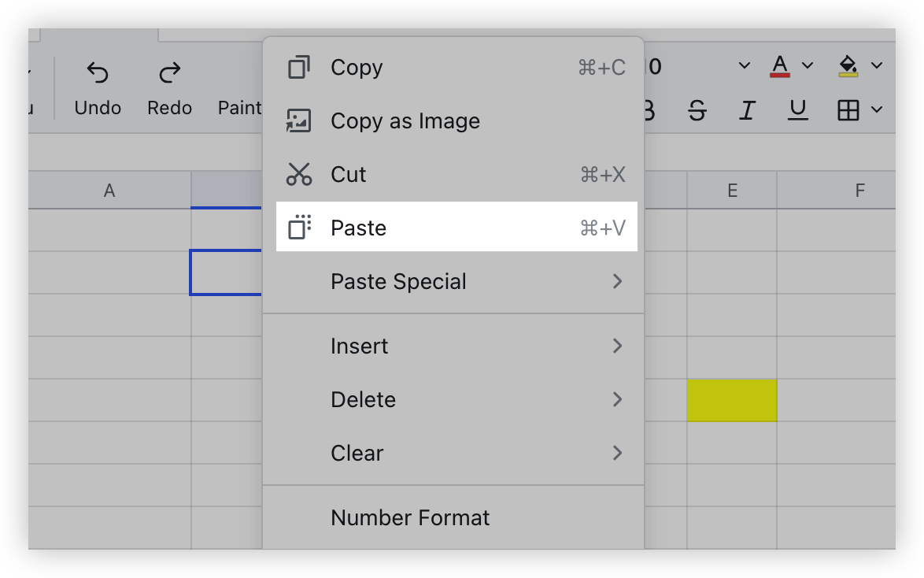The image size is (924, 578).
Task: Click the scissors Cut icon
Action: coord(299,174)
